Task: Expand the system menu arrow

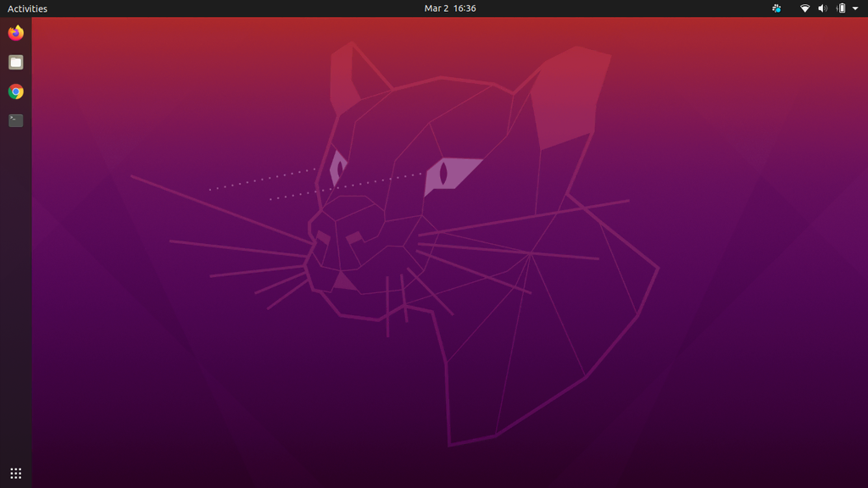Action: tap(855, 8)
